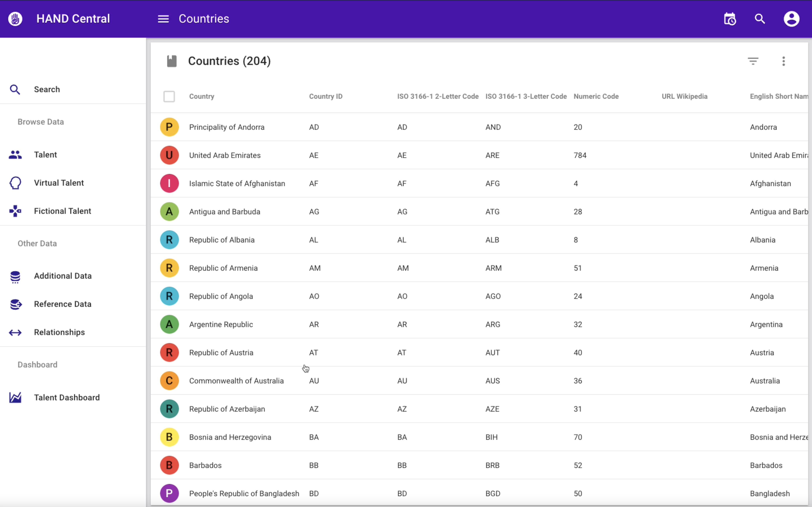This screenshot has height=507, width=812.
Task: Click the Search item in sidebar
Action: pyautogui.click(x=47, y=90)
